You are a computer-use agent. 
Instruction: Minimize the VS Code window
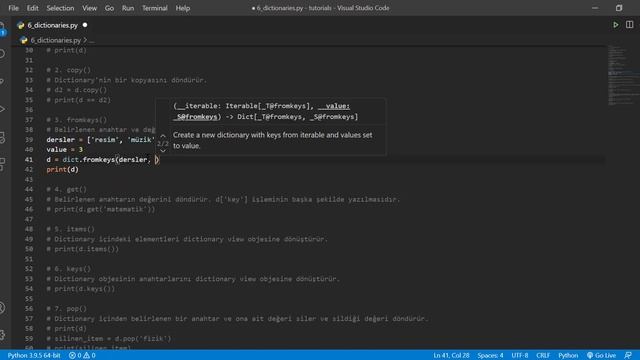595,8
